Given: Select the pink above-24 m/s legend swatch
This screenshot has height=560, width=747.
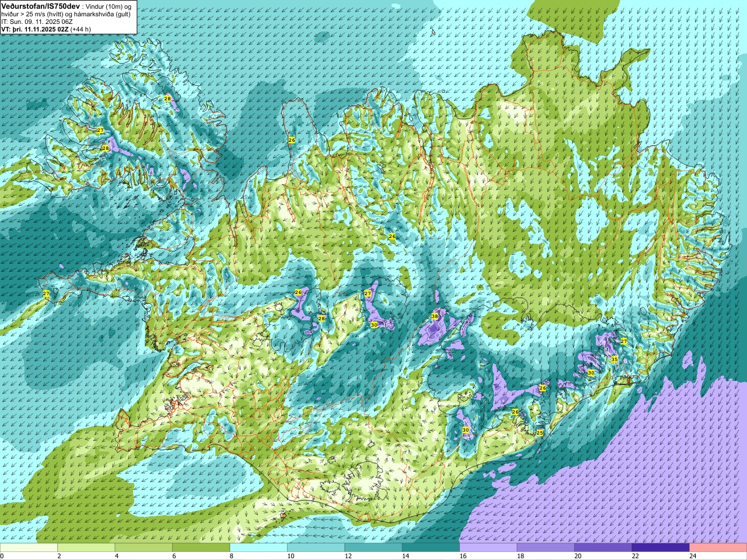Looking at the screenshot, I should click(x=718, y=548).
